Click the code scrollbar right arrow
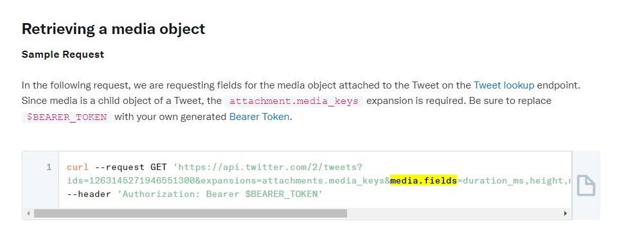The height and width of the screenshot is (231, 644). pyautogui.click(x=565, y=214)
